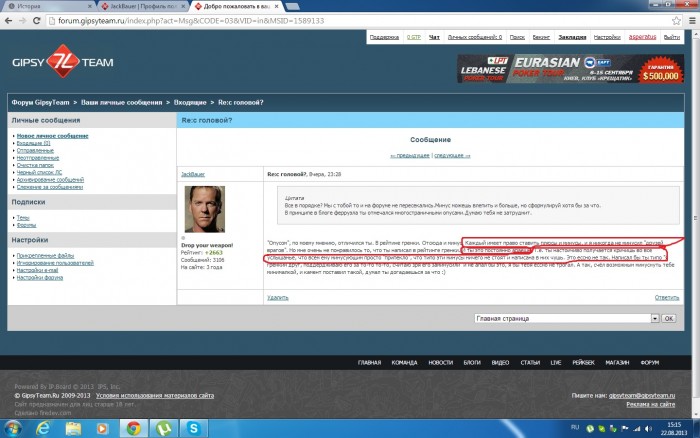Click the GipsyTeam logo
Screen dimensions: 700x438
[x=62, y=62]
